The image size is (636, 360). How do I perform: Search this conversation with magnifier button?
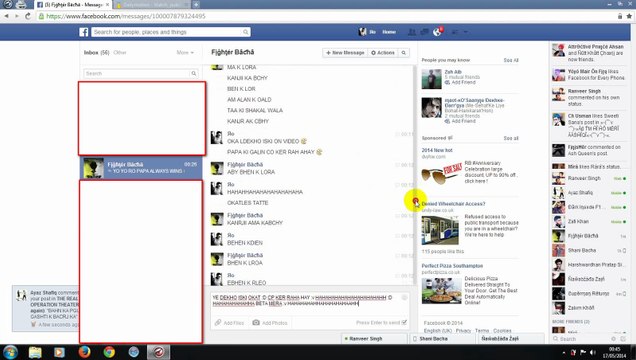point(404,53)
